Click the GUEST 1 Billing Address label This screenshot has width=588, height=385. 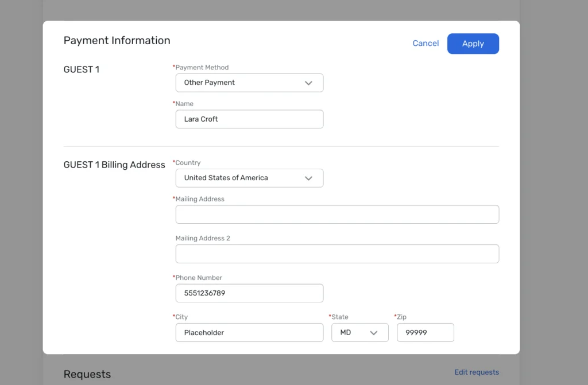tap(114, 165)
